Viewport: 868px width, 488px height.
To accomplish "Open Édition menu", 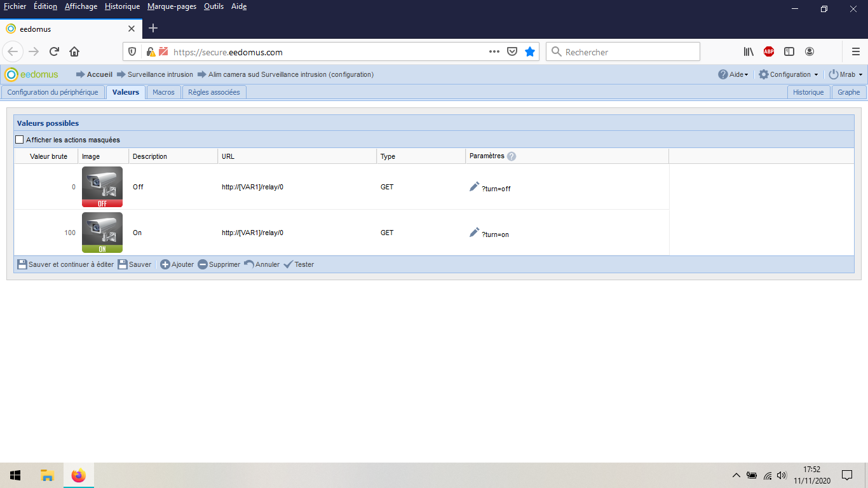I will tap(45, 6).
